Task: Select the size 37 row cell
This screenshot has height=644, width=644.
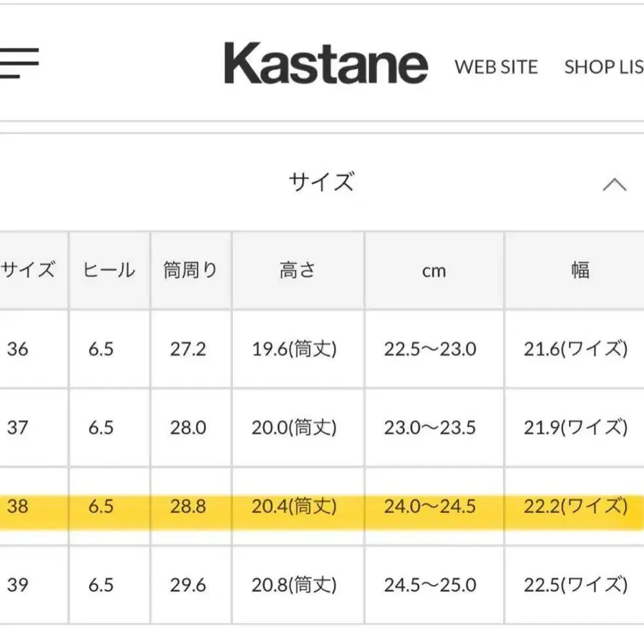Action: [18, 428]
